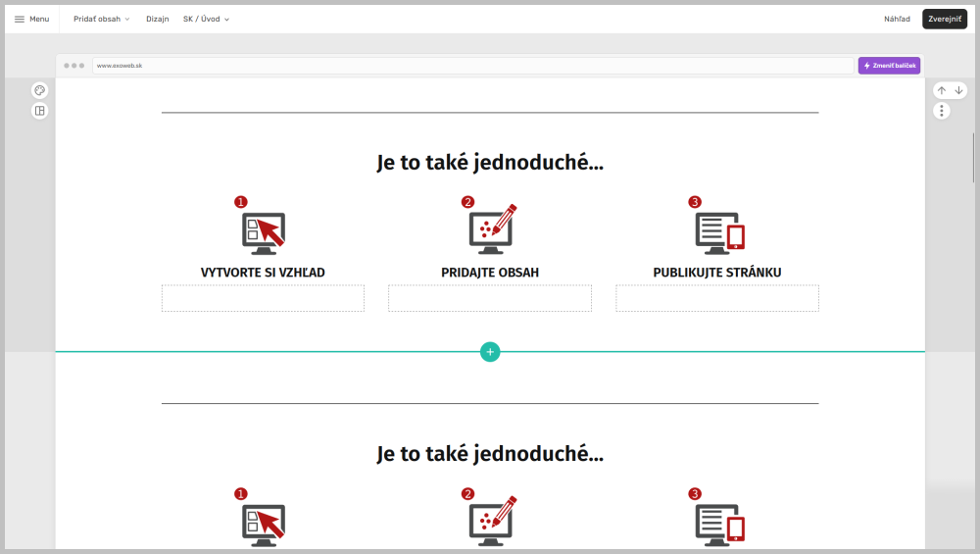Select the first Je to také jednoduché heading
The width and height of the screenshot is (980, 554).
[x=490, y=163]
